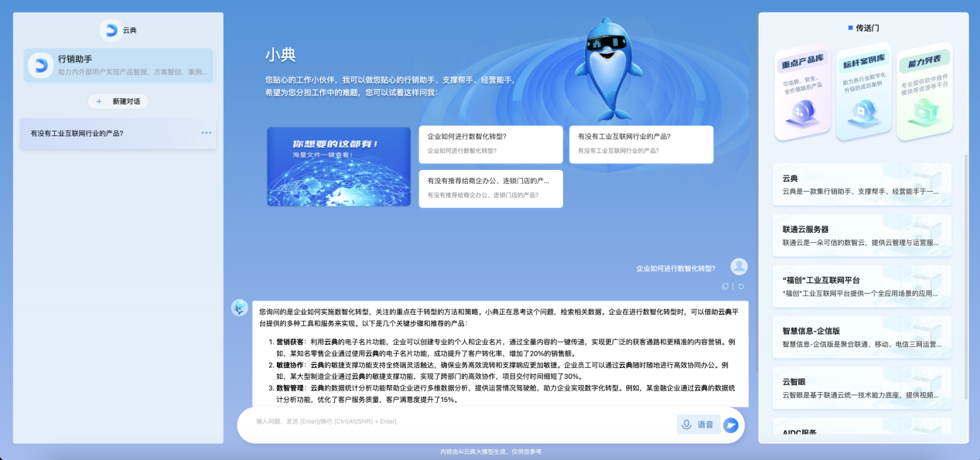Start a new chat with 新建对话
The width and height of the screenshot is (980, 460).
click(x=118, y=101)
